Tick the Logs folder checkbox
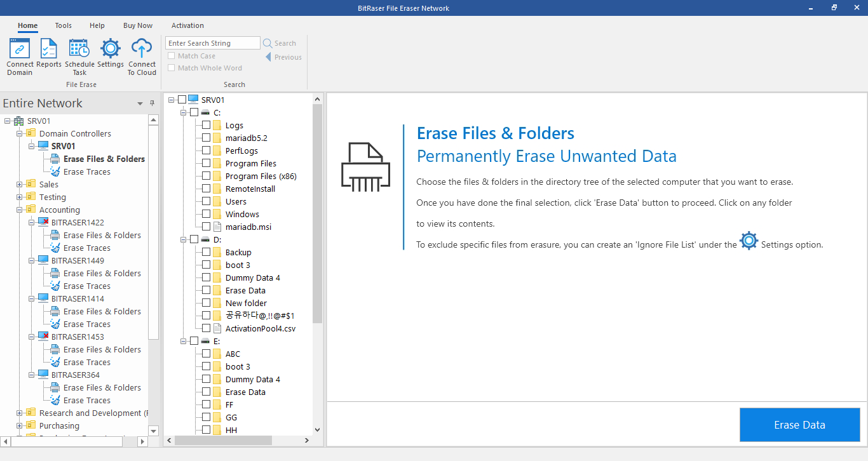This screenshot has height=461, width=868. pos(206,125)
